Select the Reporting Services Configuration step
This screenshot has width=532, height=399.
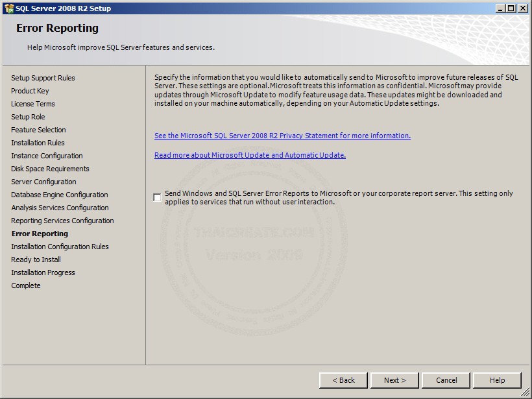(62, 221)
